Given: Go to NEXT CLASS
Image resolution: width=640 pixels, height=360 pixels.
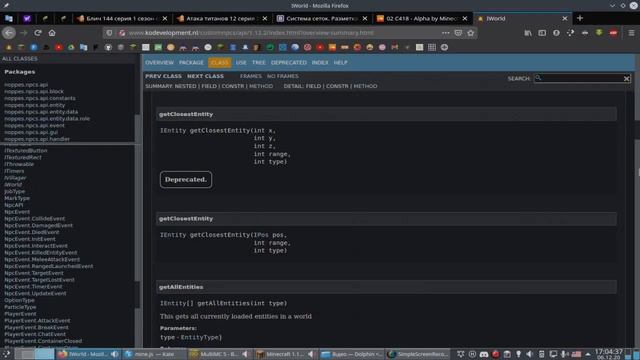Looking at the screenshot, I should (x=205, y=76).
